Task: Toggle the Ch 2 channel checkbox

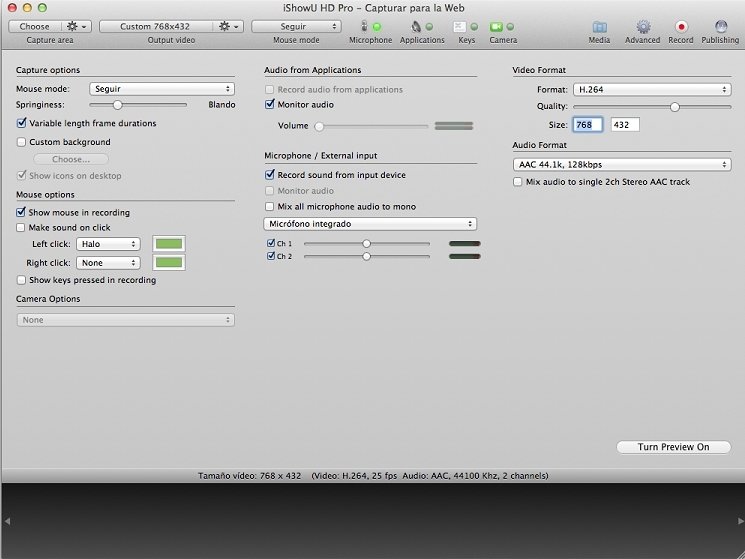Action: pos(271,256)
